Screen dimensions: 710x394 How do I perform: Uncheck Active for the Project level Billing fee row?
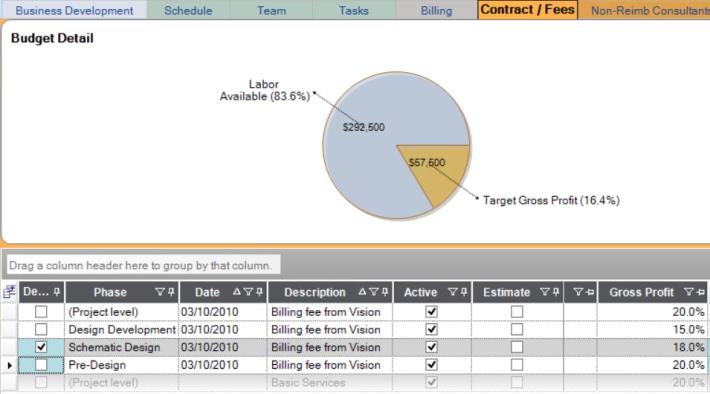[432, 312]
